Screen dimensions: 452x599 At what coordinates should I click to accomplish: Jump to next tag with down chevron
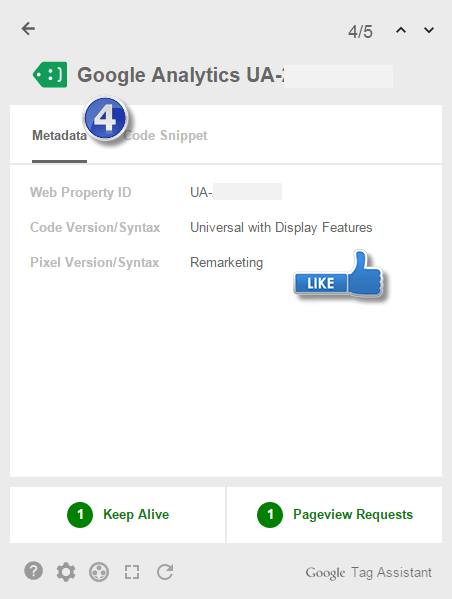point(429,30)
